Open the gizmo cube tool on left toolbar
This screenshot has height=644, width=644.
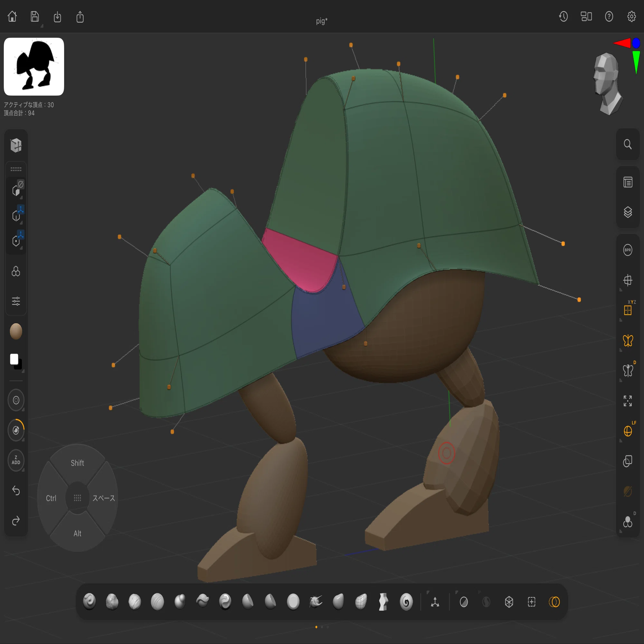pyautogui.click(x=16, y=145)
